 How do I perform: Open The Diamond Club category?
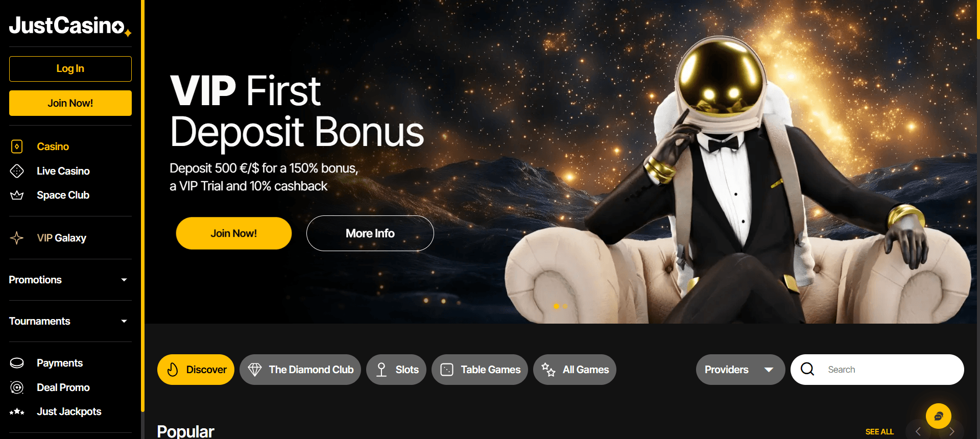click(x=300, y=370)
